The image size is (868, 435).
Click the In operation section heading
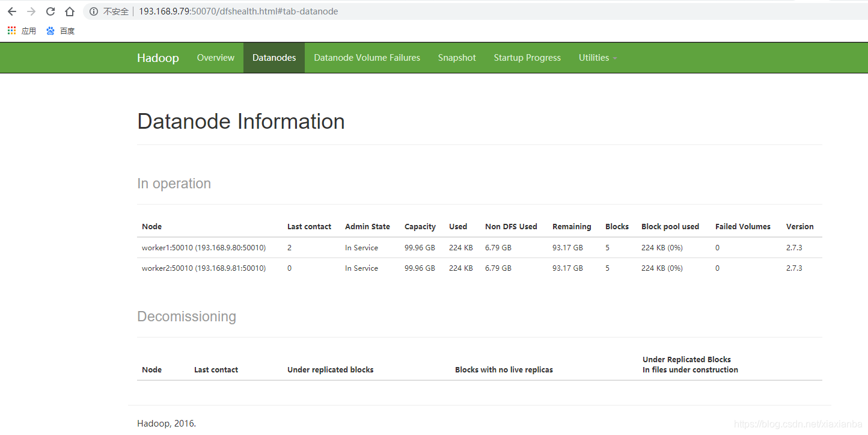coord(174,184)
